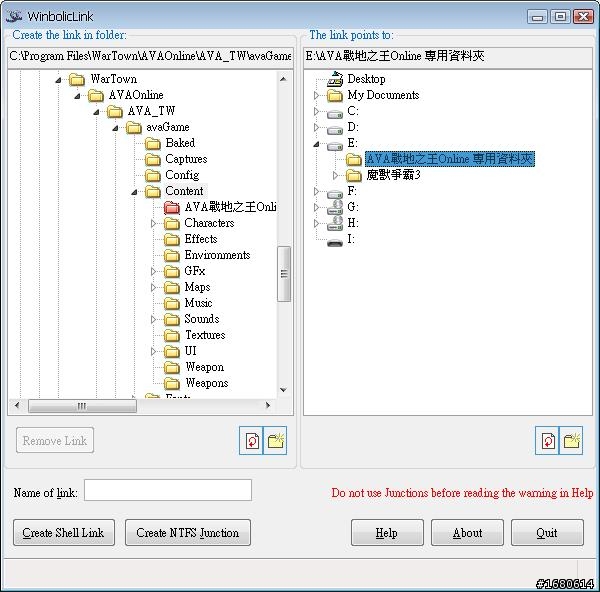Click the F: drive icon
Screen dimensions: 600x592
point(335,194)
